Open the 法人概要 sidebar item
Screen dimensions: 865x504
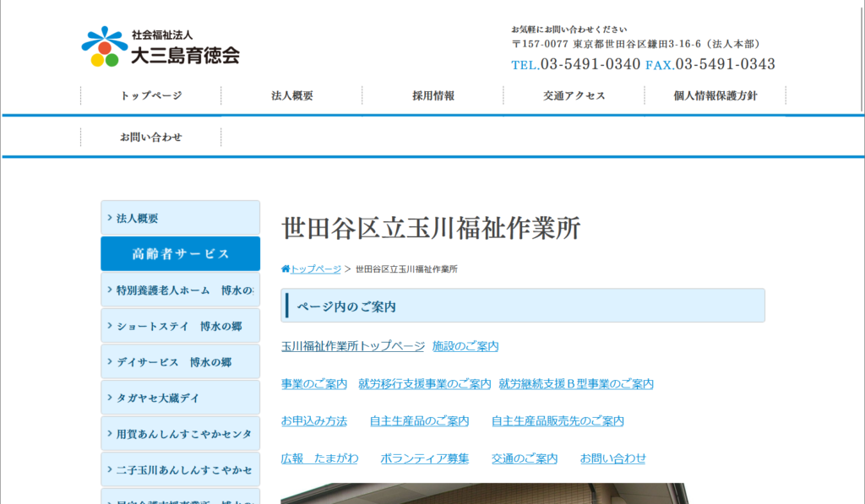coord(181,218)
